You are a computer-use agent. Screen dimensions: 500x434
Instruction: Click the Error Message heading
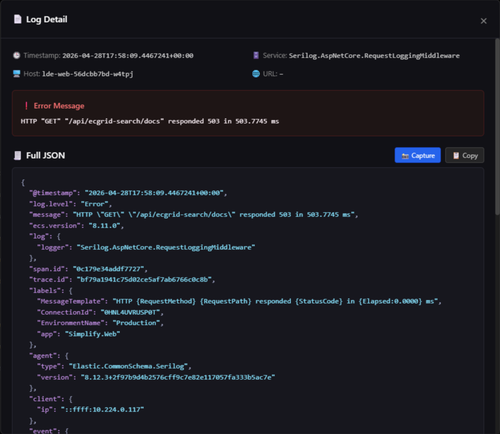point(59,106)
